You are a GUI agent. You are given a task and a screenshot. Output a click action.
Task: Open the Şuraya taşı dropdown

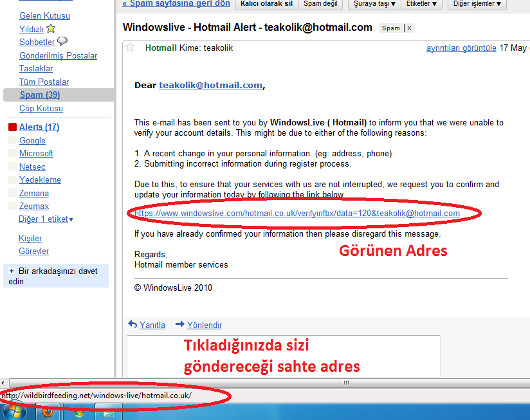[374, 4]
